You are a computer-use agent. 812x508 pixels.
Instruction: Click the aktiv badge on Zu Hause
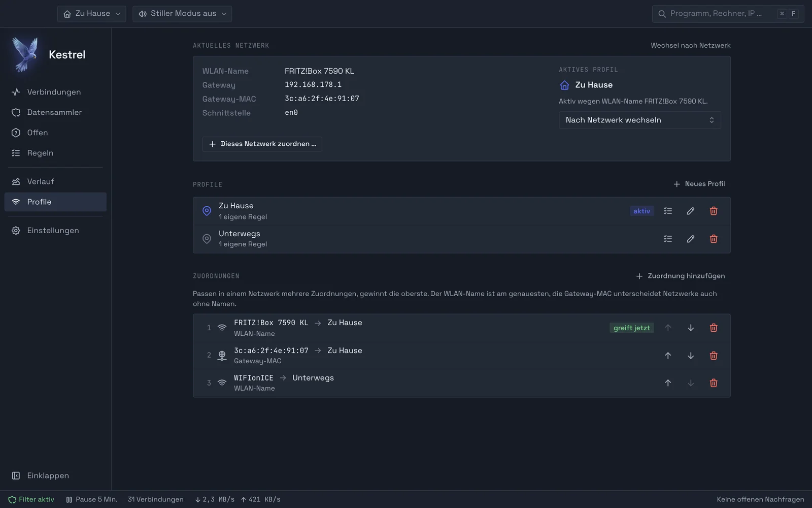pyautogui.click(x=641, y=211)
